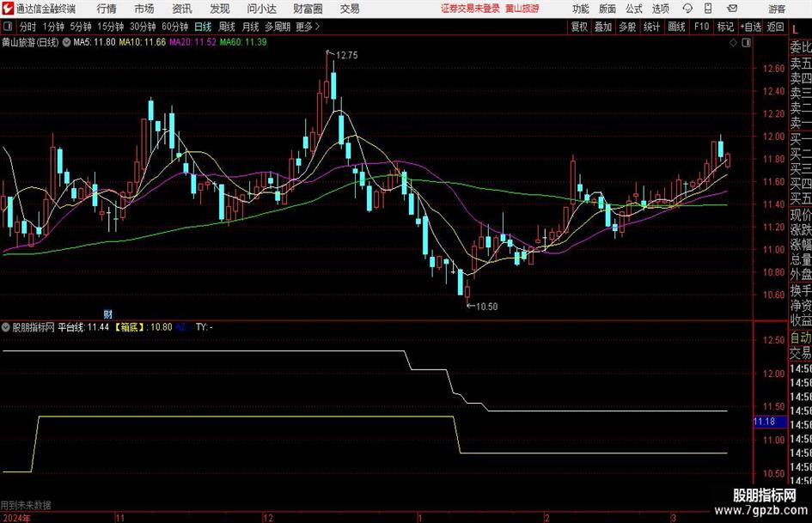Switch to 30分钟 chart period
812x523 pixels.
143,27
